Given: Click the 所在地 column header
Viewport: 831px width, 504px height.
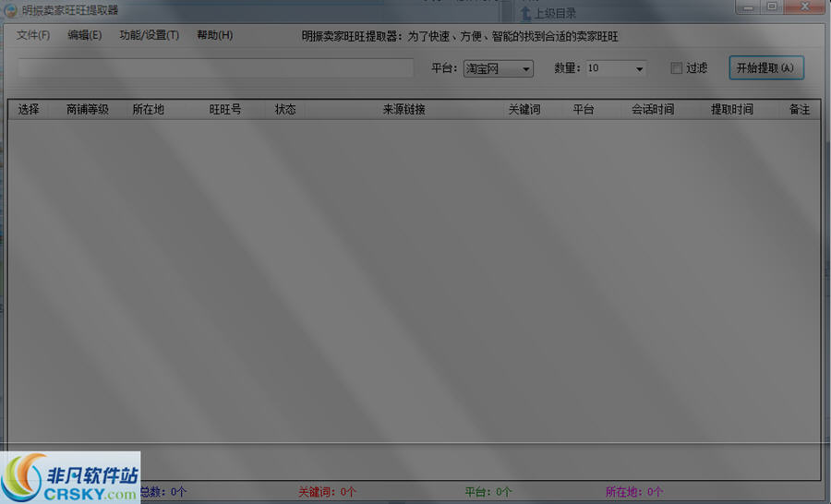Looking at the screenshot, I should (148, 110).
